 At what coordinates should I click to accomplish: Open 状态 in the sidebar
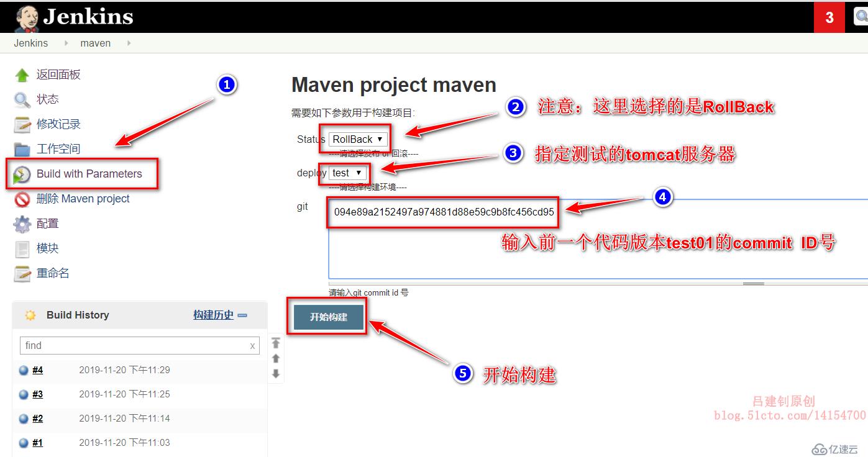[47, 99]
